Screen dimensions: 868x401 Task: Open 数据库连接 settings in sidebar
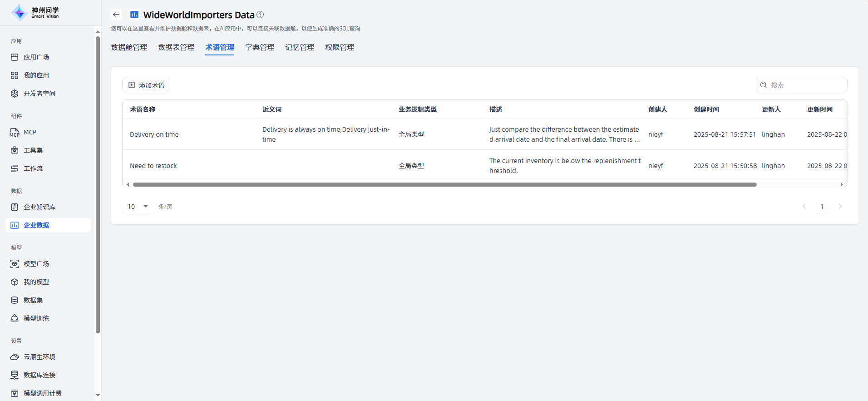(39, 375)
